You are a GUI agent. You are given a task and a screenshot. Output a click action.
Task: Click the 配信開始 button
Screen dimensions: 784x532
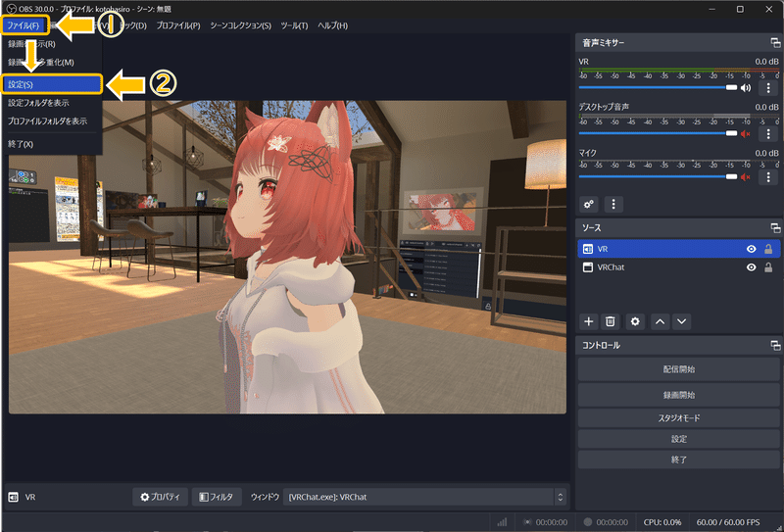point(678,369)
